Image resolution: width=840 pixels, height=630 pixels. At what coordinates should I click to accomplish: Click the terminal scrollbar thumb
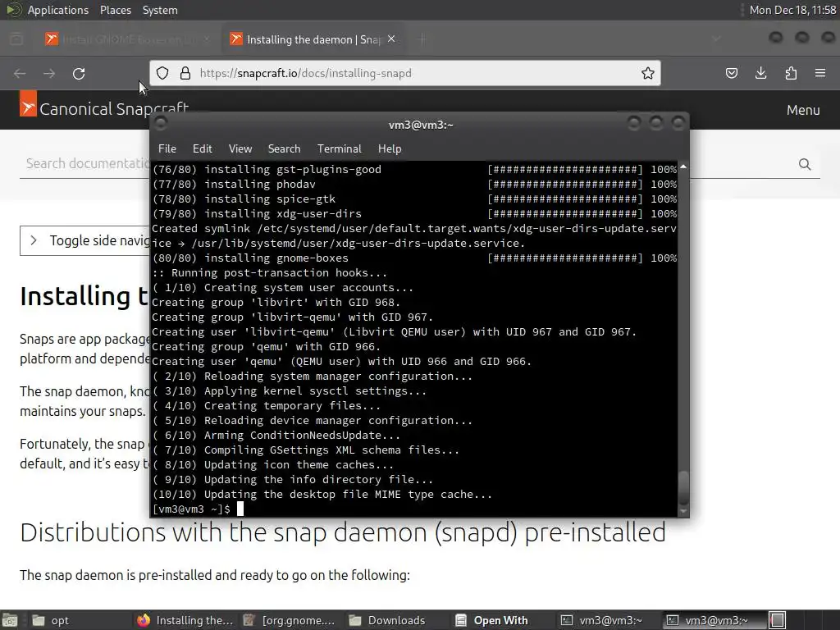click(683, 486)
